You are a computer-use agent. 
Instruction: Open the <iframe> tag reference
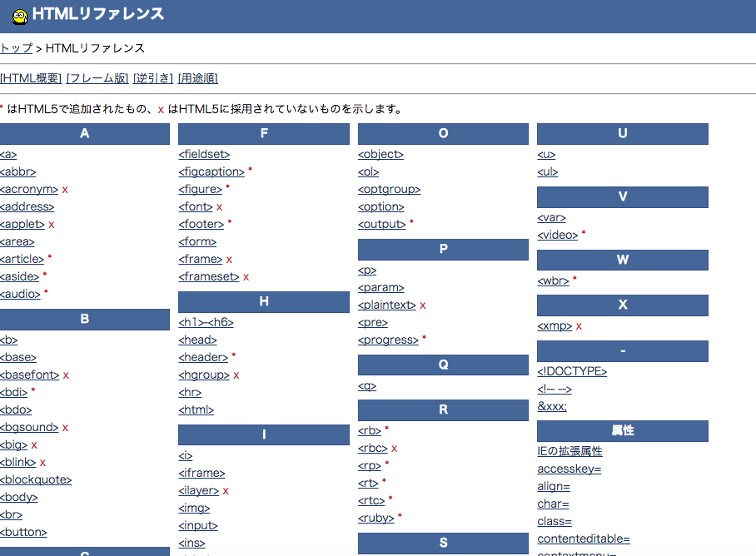201,473
